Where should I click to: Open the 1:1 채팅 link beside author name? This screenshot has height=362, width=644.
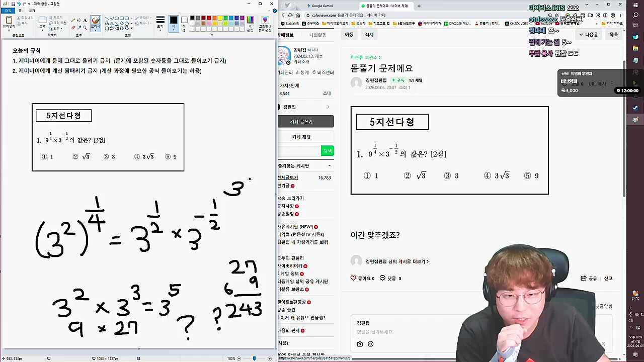[416, 80]
